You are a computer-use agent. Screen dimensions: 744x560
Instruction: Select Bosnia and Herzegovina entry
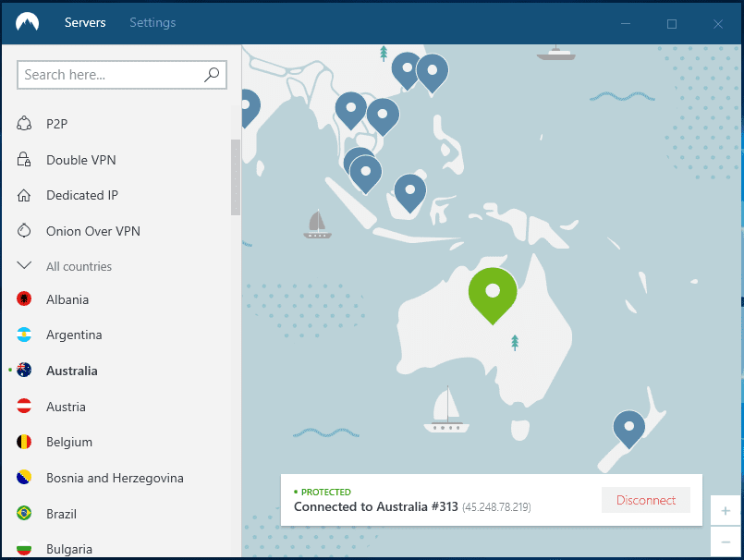pyautogui.click(x=115, y=478)
